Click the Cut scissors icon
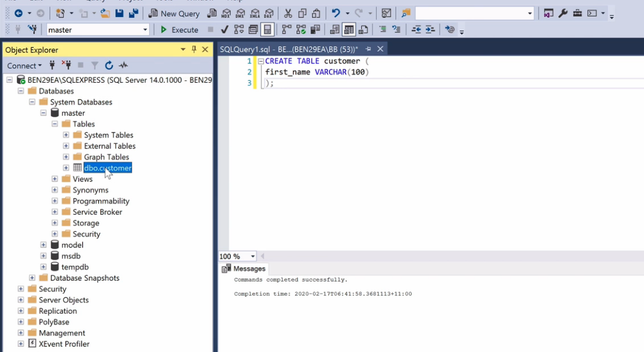This screenshot has width=644, height=352. pyautogui.click(x=288, y=13)
